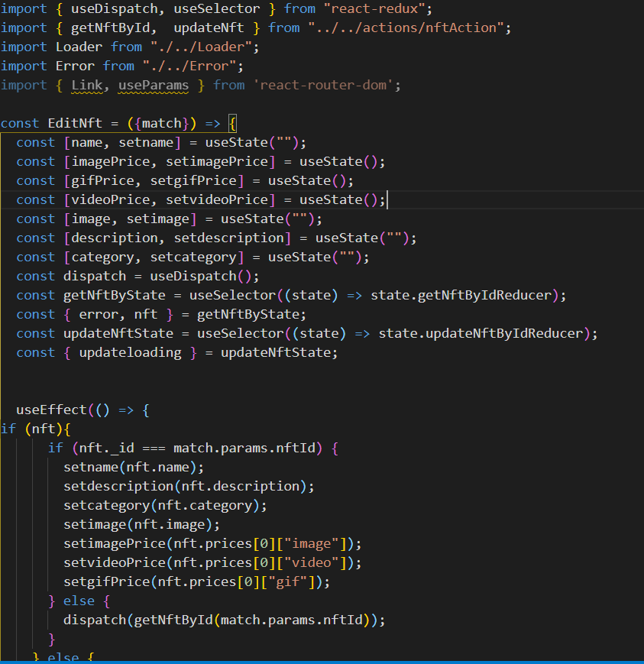
Task: Click setdescription in the useState declaration
Action: coord(228,238)
